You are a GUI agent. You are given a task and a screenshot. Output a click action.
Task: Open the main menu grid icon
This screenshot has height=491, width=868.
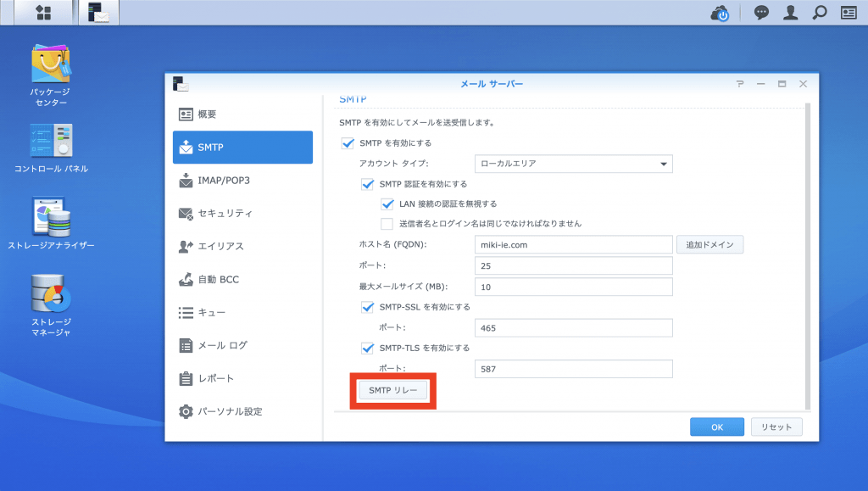[43, 13]
